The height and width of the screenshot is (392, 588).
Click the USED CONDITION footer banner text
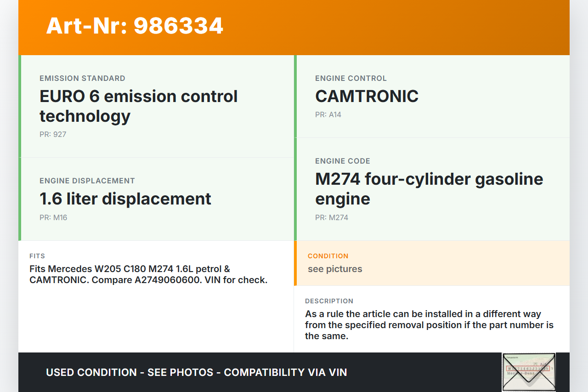197,372
